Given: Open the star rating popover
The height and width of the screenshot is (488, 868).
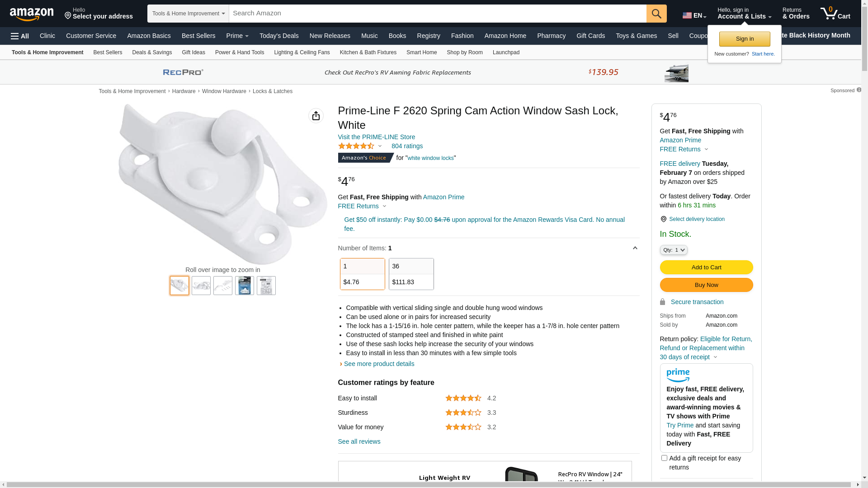Looking at the screenshot, I should click(x=360, y=146).
